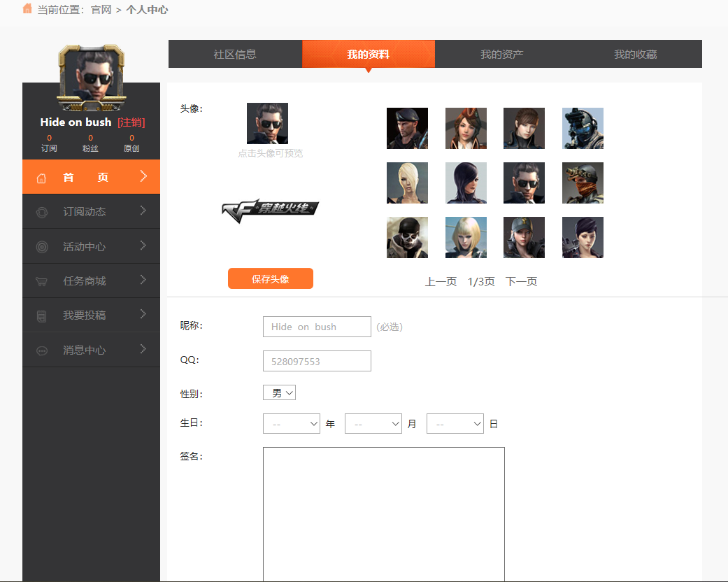Click the 活动中心 target icon
This screenshot has width=728, height=582.
pyautogui.click(x=42, y=247)
